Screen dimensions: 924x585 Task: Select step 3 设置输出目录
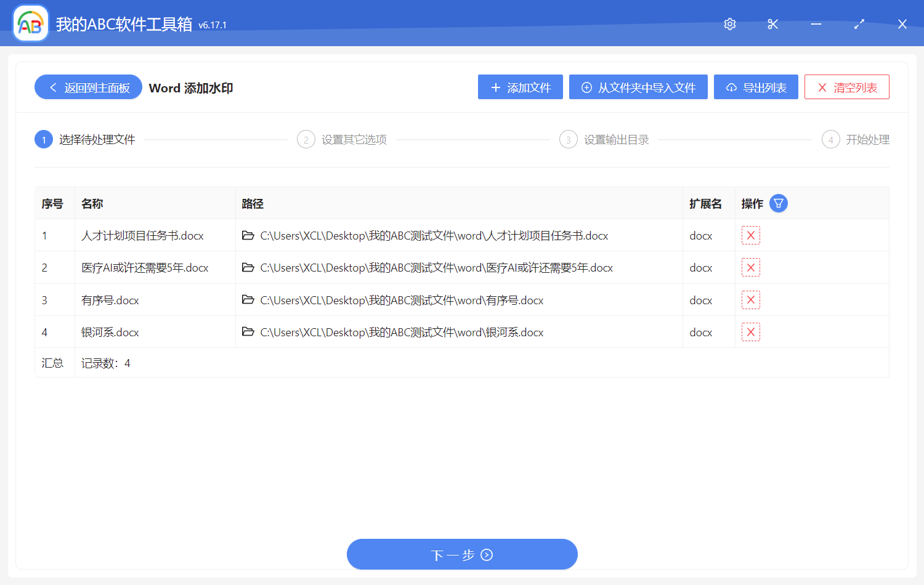(604, 139)
